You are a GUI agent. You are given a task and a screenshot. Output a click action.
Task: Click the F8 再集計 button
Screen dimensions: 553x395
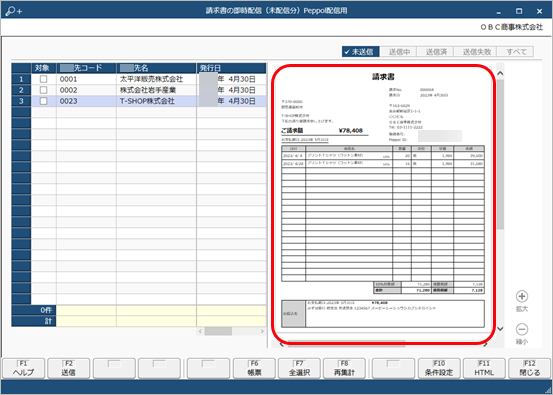(345, 368)
